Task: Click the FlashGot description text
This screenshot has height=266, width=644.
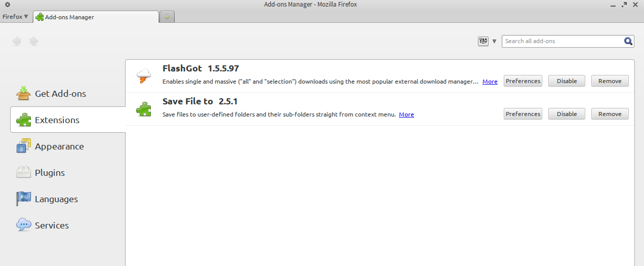Action: tap(320, 82)
